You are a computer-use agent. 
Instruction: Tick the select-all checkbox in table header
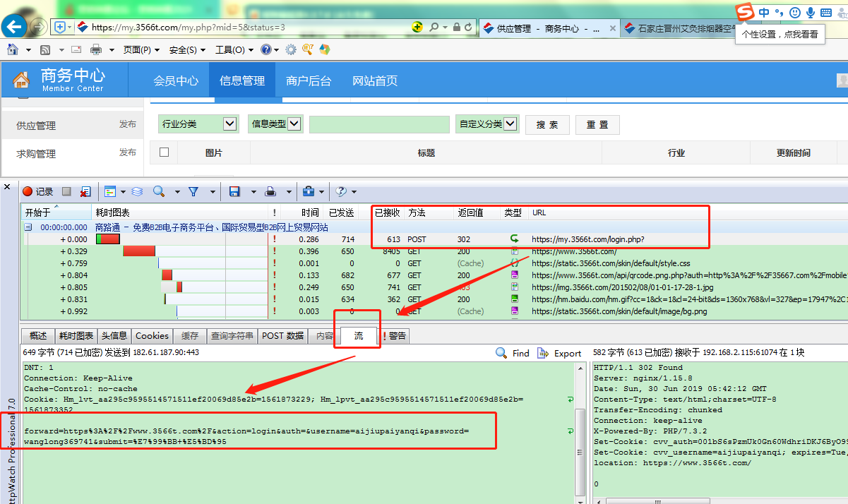pyautogui.click(x=164, y=152)
